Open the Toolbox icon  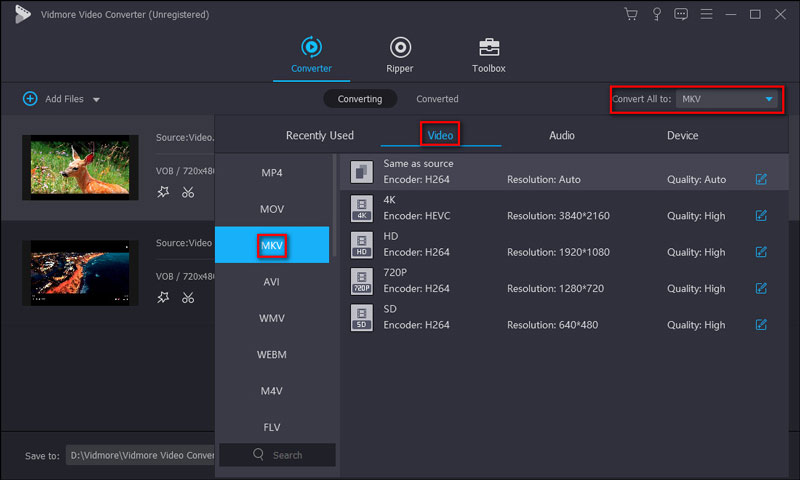489,48
